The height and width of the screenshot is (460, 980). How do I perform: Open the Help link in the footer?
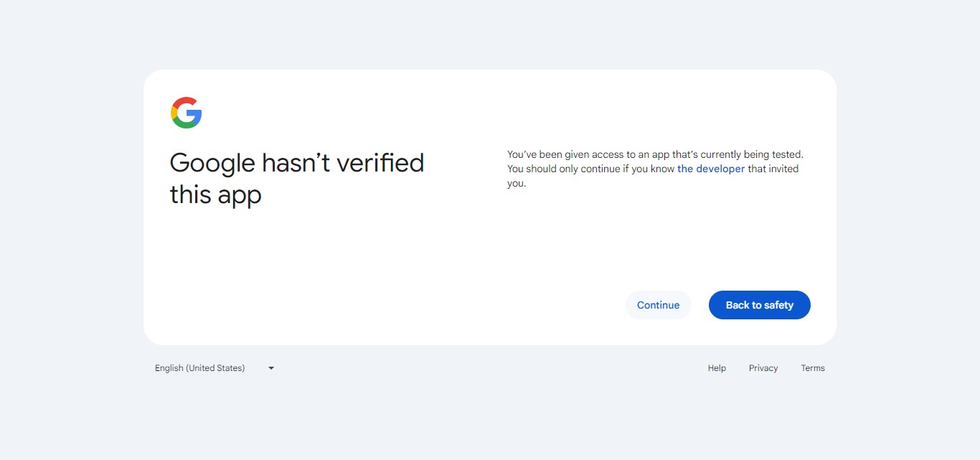(x=716, y=367)
